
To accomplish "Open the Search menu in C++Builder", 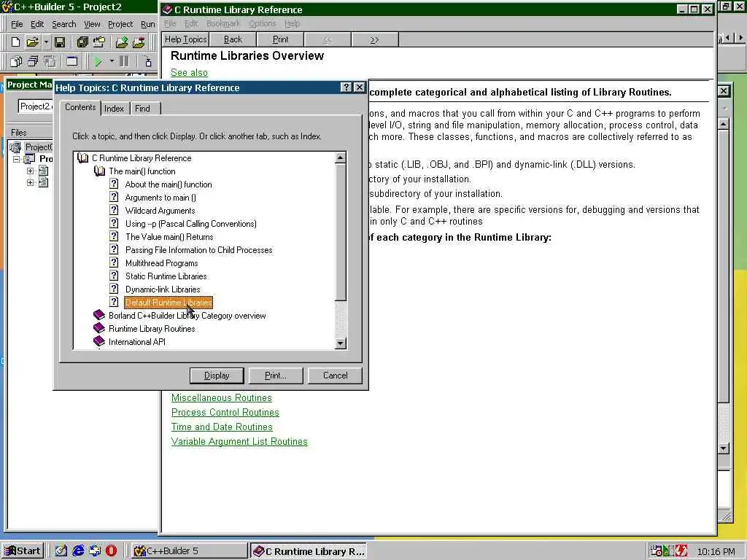I will (x=64, y=24).
